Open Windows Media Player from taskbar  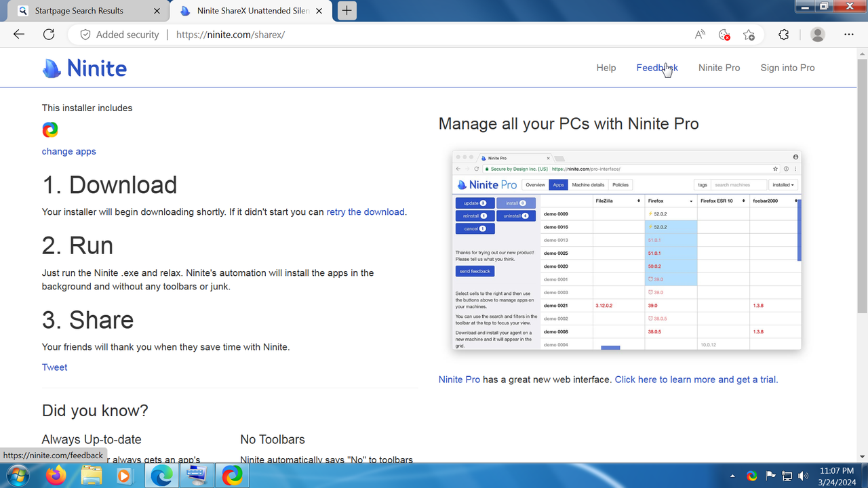pos(124,476)
